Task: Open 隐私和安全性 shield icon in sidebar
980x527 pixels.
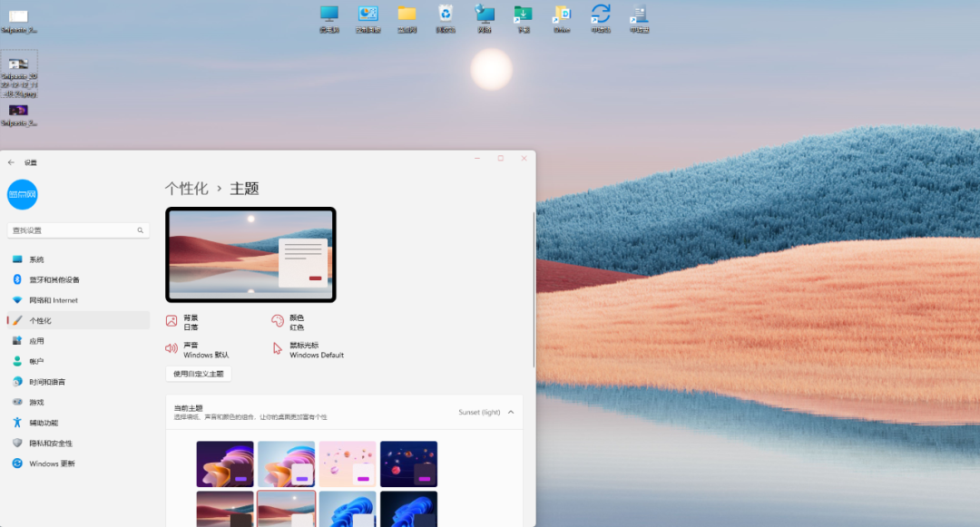Action: [x=17, y=443]
